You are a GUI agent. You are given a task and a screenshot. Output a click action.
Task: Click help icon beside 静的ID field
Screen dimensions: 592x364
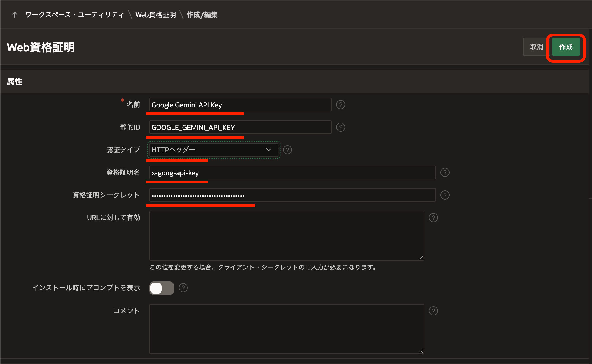pos(340,127)
